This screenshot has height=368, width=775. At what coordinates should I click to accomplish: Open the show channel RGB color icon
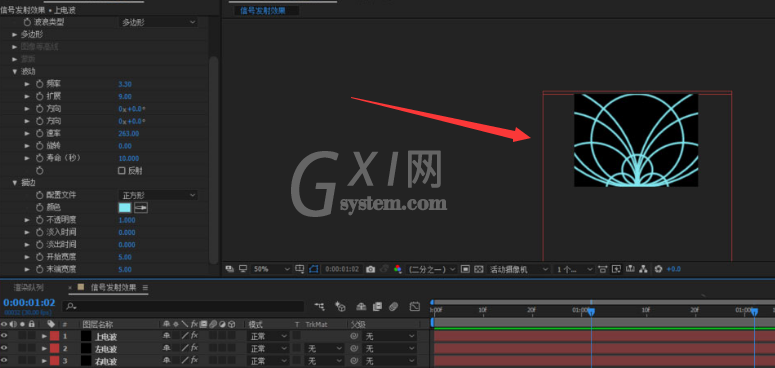398,269
